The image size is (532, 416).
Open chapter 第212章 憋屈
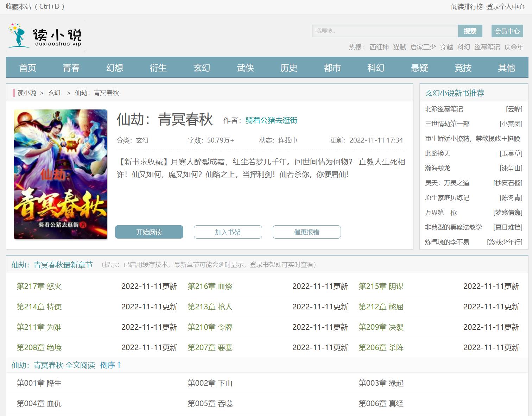tap(381, 307)
